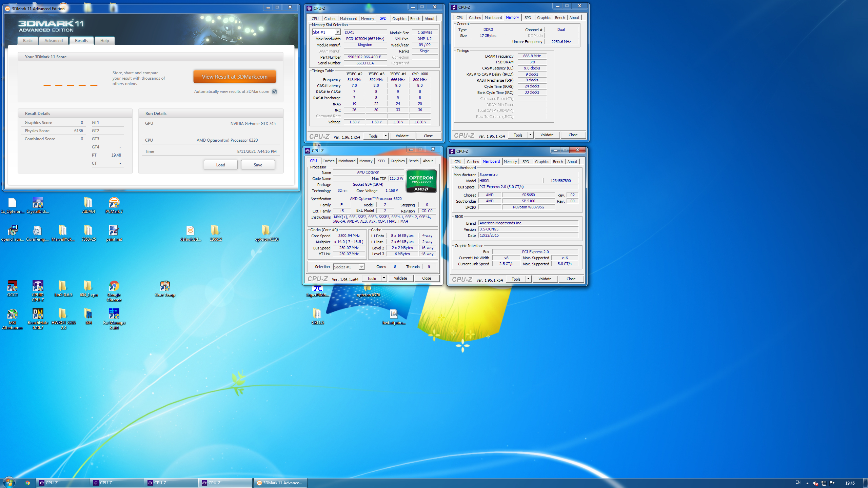Open the 604 folder icon
The height and width of the screenshot is (488, 868).
click(88, 317)
